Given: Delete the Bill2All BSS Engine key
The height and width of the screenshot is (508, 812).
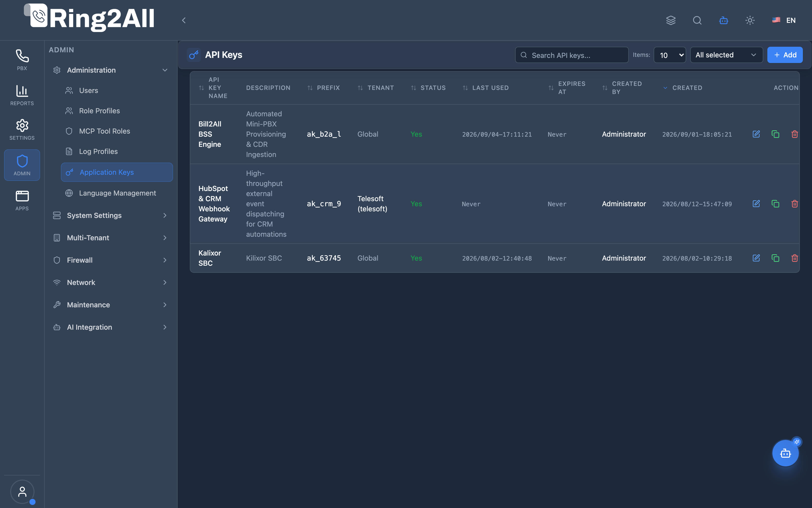Looking at the screenshot, I should click(x=794, y=134).
